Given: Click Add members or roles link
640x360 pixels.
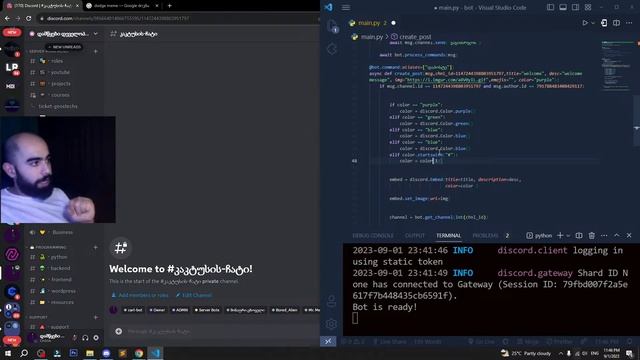Looking at the screenshot, I should point(140,295).
